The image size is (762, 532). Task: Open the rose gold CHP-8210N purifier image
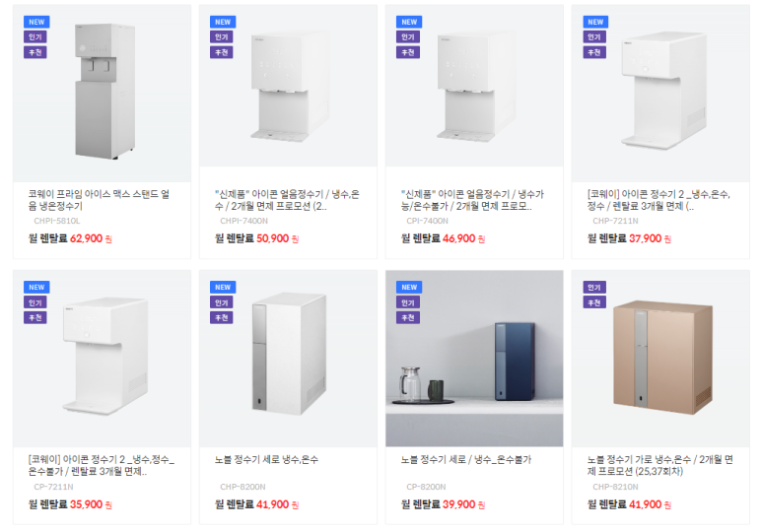pyautogui.click(x=660, y=359)
